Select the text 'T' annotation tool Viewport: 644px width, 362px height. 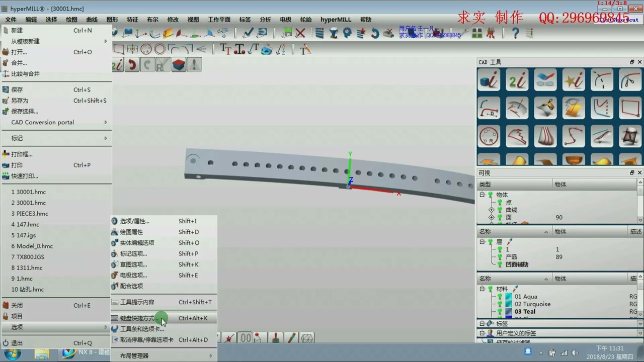[x=226, y=49]
